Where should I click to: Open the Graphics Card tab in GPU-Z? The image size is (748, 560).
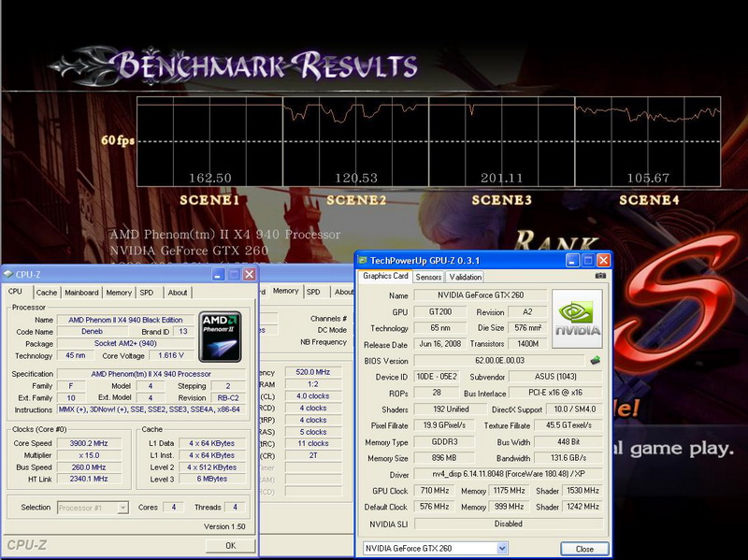click(385, 276)
